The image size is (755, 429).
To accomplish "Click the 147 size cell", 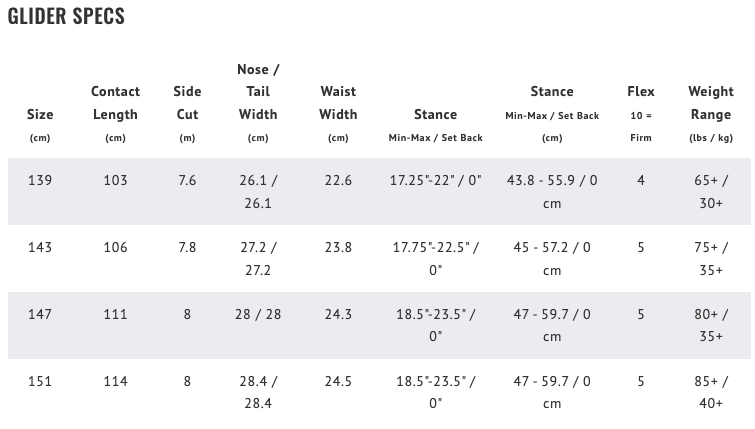I will (x=40, y=314).
